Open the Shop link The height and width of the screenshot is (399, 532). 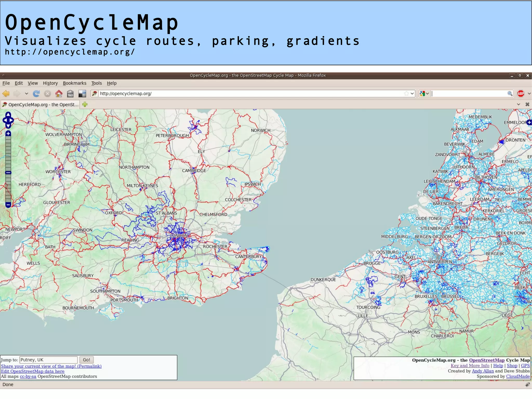(x=512, y=365)
